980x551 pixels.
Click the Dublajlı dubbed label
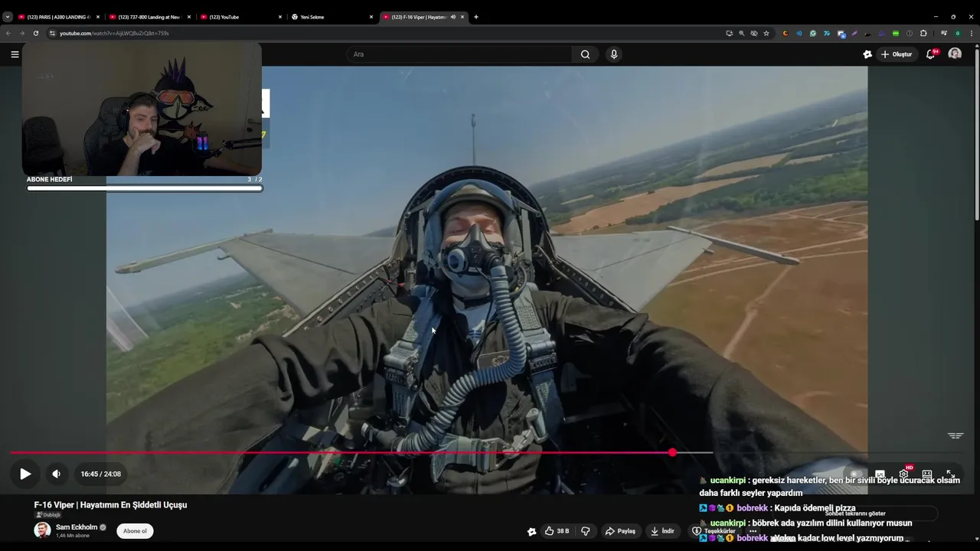pyautogui.click(x=48, y=515)
